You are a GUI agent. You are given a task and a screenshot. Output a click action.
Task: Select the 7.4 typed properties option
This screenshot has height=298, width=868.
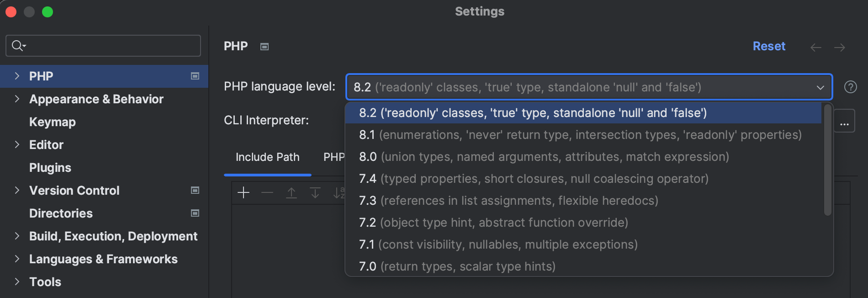[x=534, y=179]
